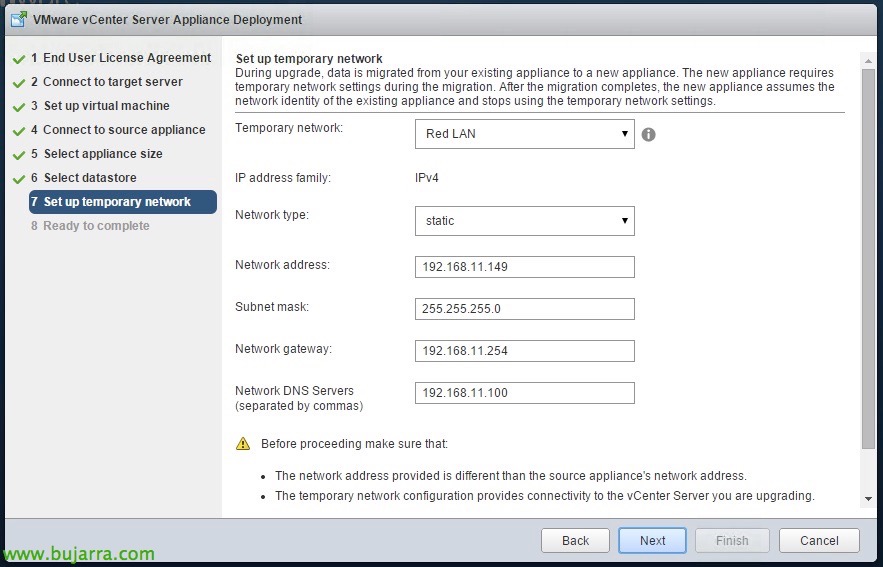The width and height of the screenshot is (883, 567).
Task: Click the Network gateway input field
Action: 524,351
